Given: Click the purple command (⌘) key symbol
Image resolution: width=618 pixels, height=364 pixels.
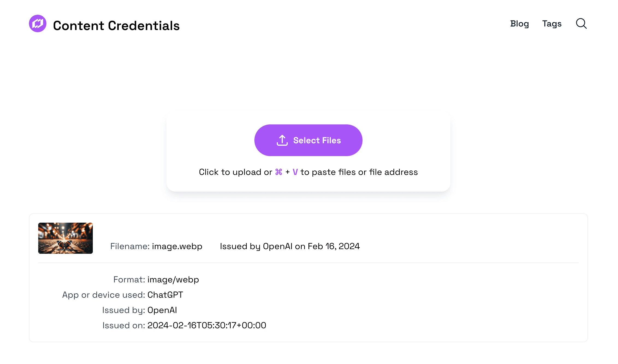Looking at the screenshot, I should [278, 172].
